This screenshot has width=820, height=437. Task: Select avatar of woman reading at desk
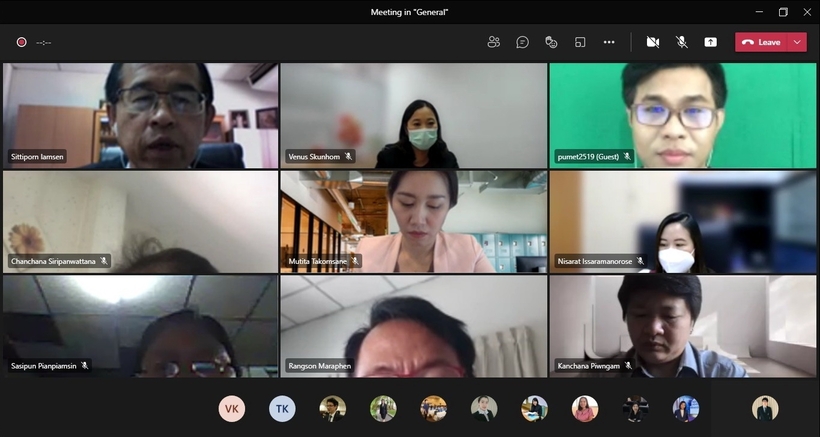point(534,408)
